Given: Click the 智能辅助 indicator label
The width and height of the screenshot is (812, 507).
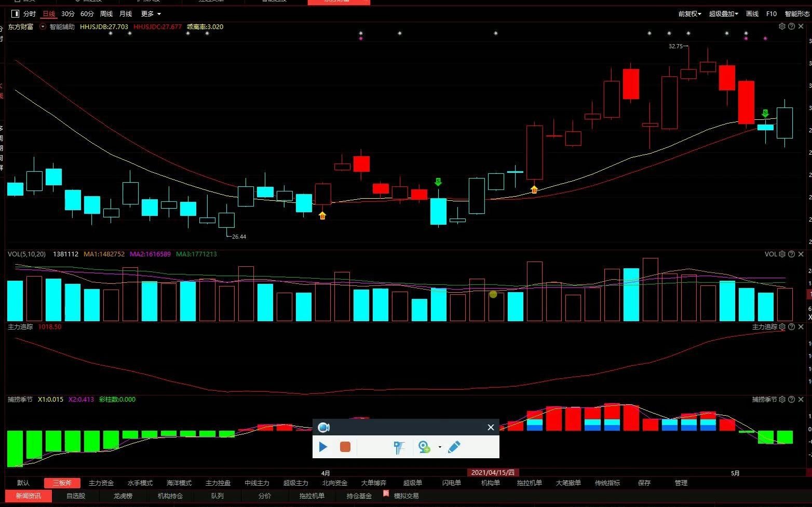Looking at the screenshot, I should (x=62, y=27).
